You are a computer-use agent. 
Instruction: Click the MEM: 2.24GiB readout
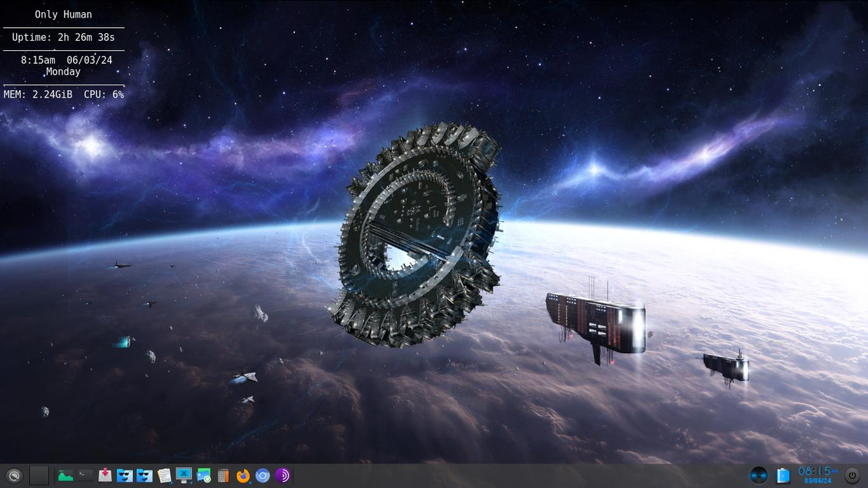[38, 94]
